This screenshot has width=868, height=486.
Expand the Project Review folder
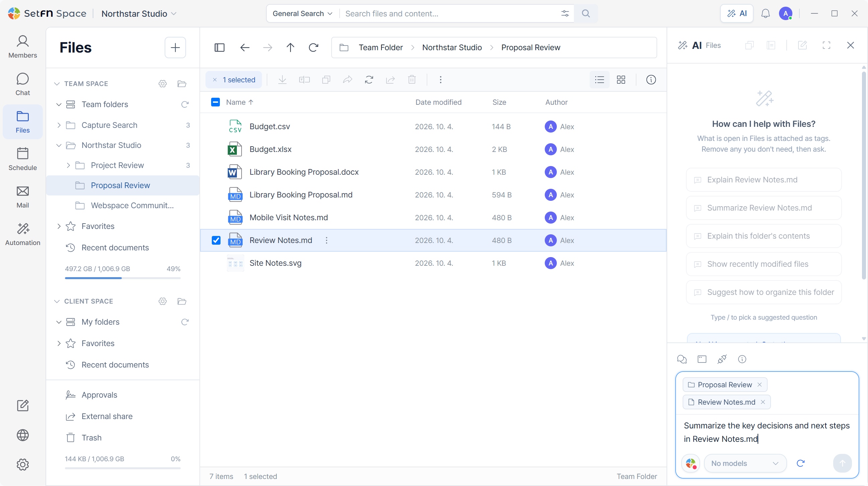[x=68, y=165]
